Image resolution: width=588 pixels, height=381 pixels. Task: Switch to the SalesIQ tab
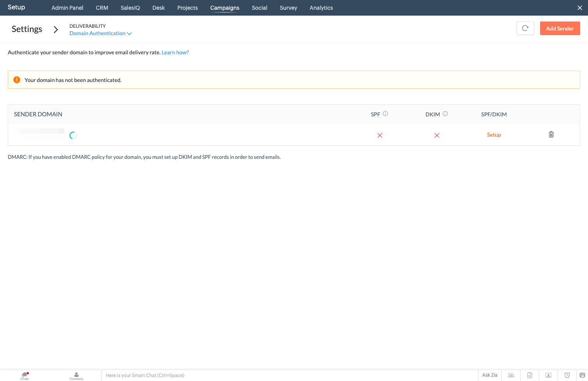[130, 8]
